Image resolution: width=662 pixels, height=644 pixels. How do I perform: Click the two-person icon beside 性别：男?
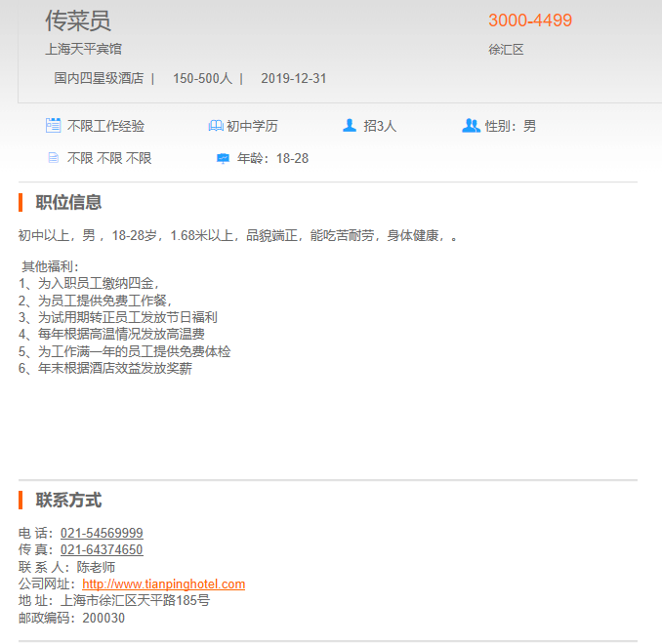click(x=471, y=126)
